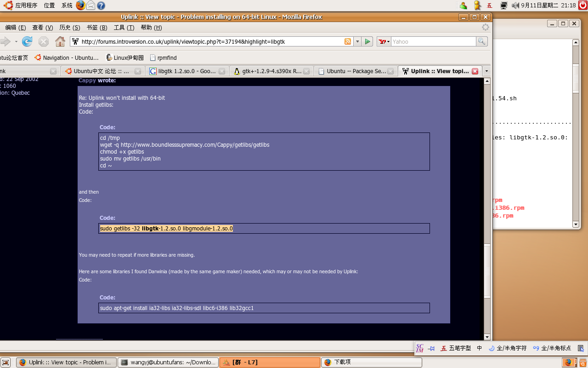Click the Firefox scrollbar up arrow
Image resolution: width=588 pixels, height=368 pixels.
click(x=487, y=81)
